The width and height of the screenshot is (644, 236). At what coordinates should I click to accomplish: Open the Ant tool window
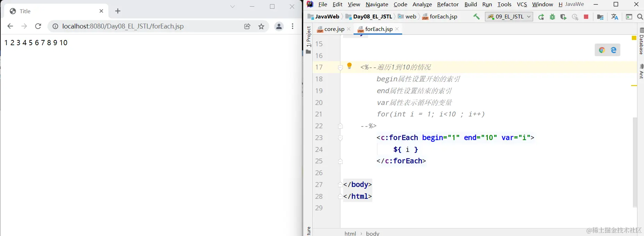641,71
